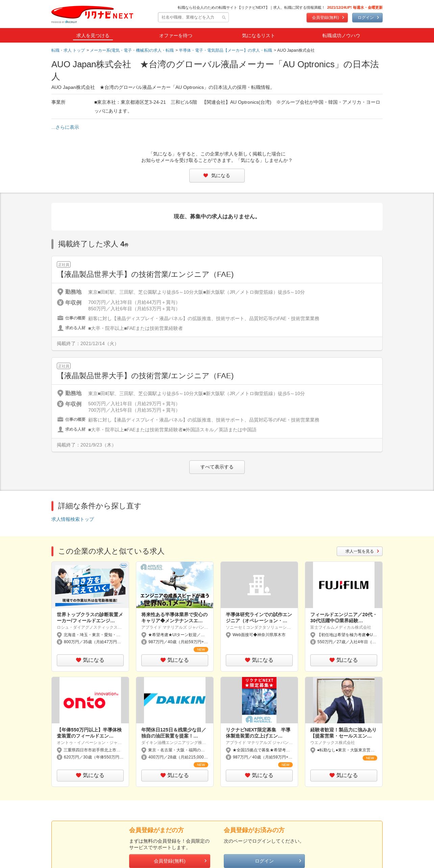Click 気になる on the 将来性ある半導体業界 card
The image size is (434, 868).
click(x=175, y=660)
